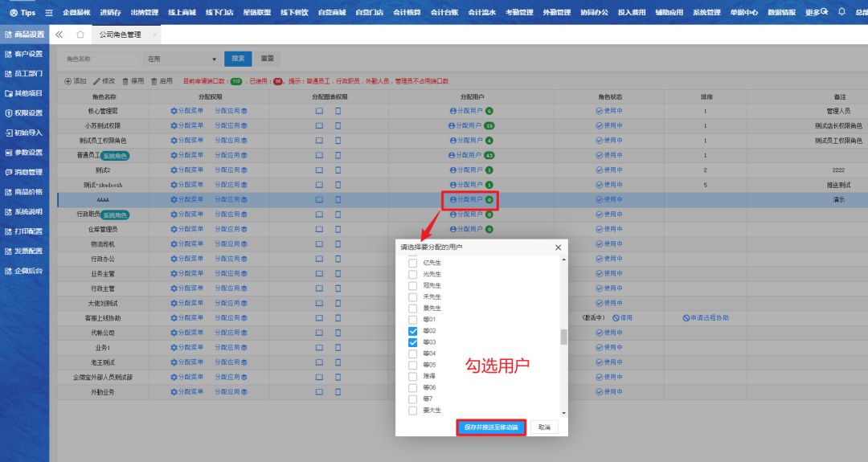Click 分配菜单 gear for 核心管理层 row
868x462 pixels.
174,111
